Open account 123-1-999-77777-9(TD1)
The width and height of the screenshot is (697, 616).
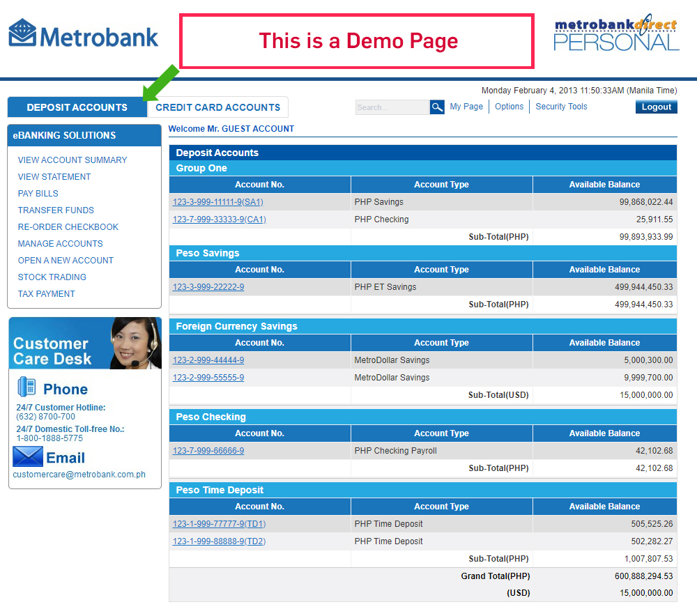coord(219,523)
